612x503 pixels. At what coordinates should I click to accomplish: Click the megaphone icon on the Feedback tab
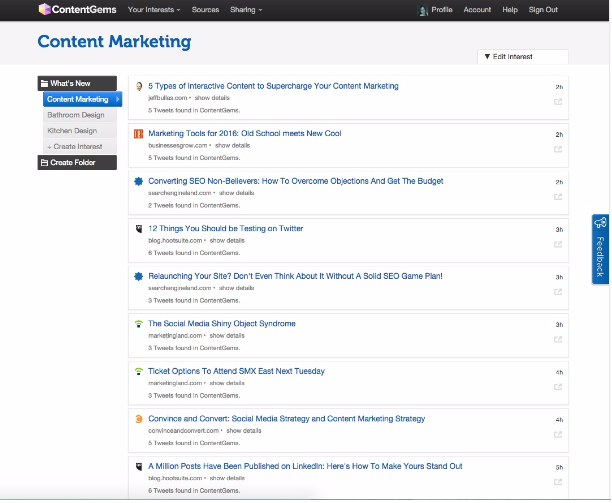coord(600,223)
